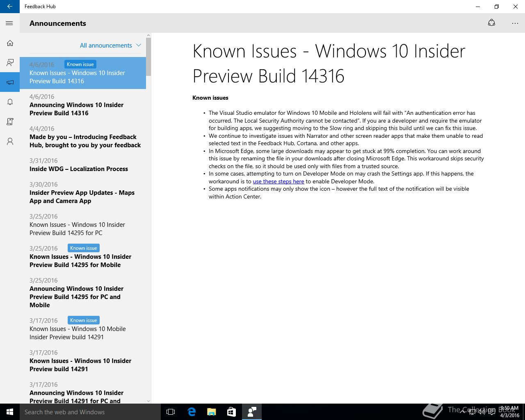The image size is (525, 420).
Task: Follow the 'use these steps here' link
Action: coord(278,181)
